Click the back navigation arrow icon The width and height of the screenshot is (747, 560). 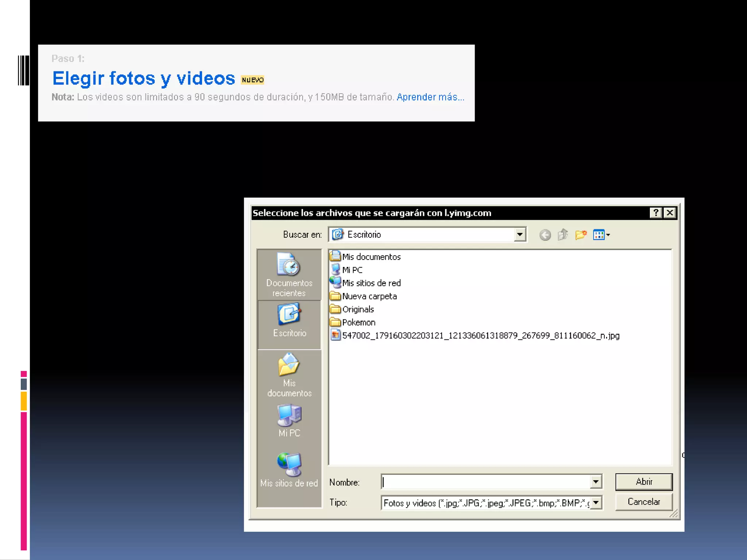pyautogui.click(x=545, y=235)
